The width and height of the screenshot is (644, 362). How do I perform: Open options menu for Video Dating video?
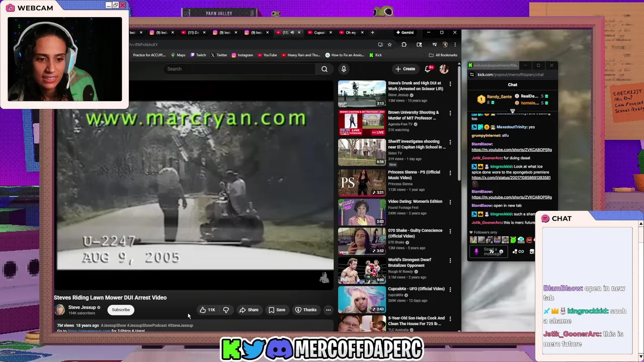(450, 202)
